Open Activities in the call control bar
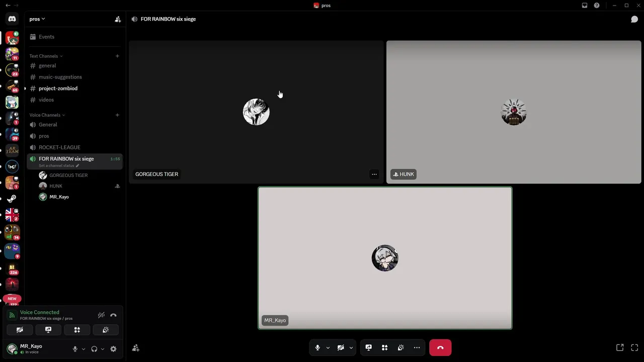This screenshot has height=362, width=644. pyautogui.click(x=384, y=347)
